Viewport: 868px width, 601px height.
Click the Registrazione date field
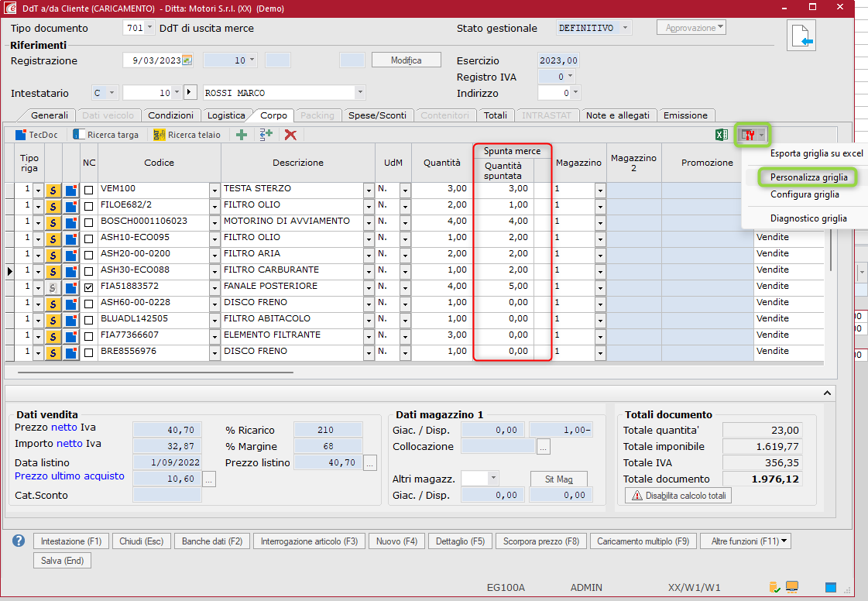[153, 60]
